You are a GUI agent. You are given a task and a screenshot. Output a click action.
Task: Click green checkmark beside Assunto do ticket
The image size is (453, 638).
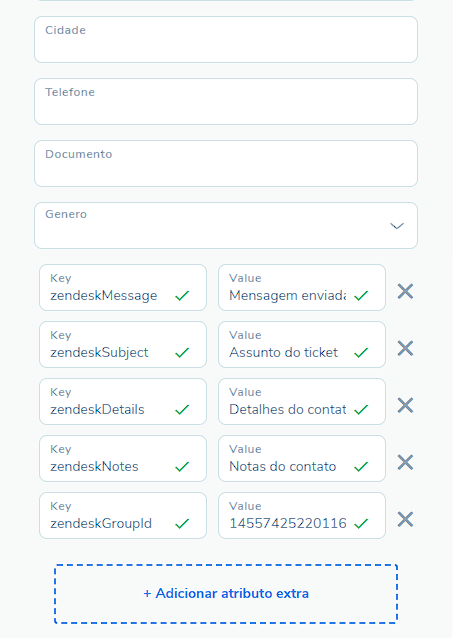coord(361,352)
